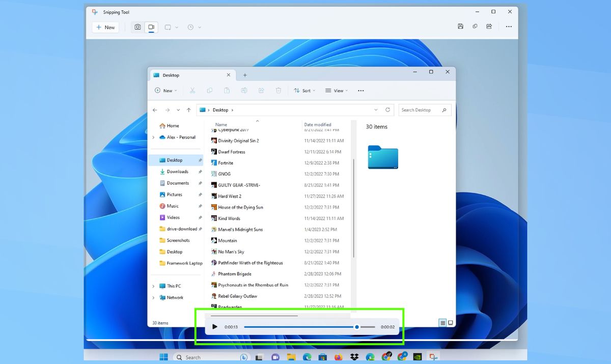Open a new File Explorer tab
Image resolution: width=611 pixels, height=364 pixels.
245,74
